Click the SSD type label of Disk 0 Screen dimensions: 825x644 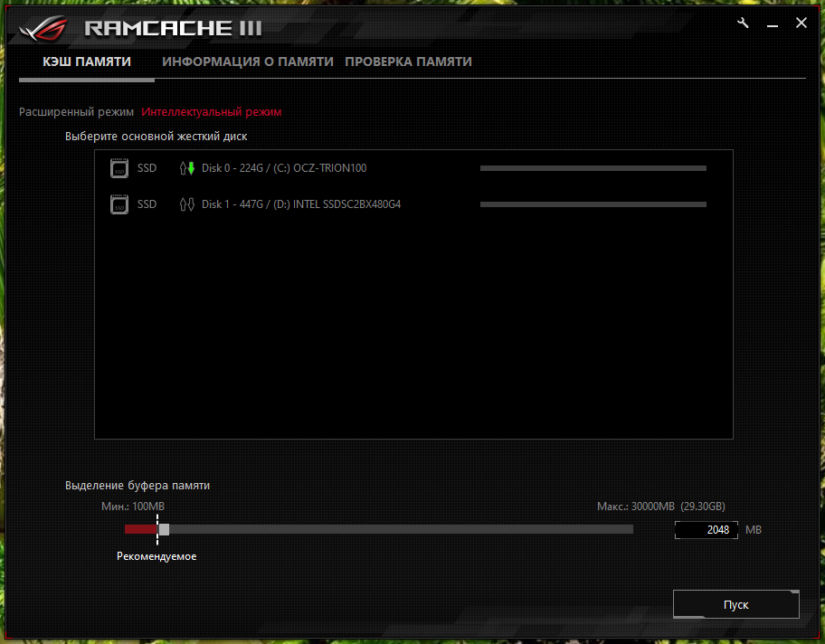click(x=147, y=168)
